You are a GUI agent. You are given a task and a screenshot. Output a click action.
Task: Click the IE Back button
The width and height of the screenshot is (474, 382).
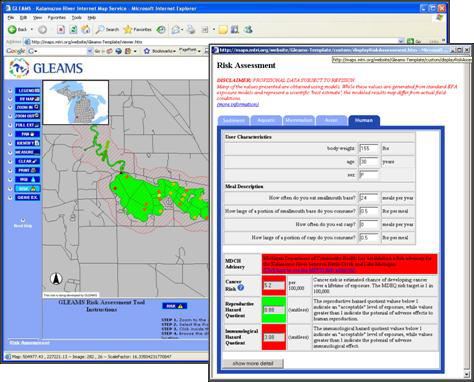point(17,29)
